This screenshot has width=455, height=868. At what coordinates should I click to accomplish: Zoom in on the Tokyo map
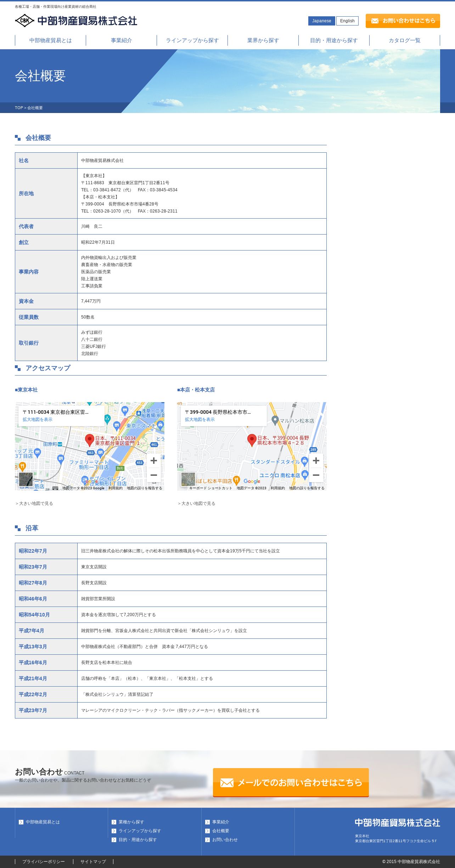point(154,461)
